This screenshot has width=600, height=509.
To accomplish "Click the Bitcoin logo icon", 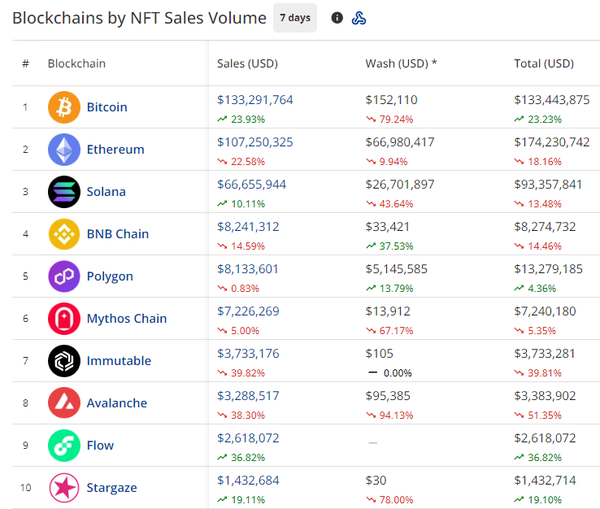I will [64, 107].
